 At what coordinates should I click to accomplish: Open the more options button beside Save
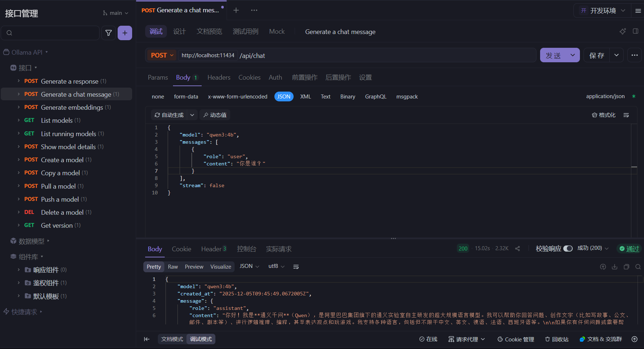point(634,55)
